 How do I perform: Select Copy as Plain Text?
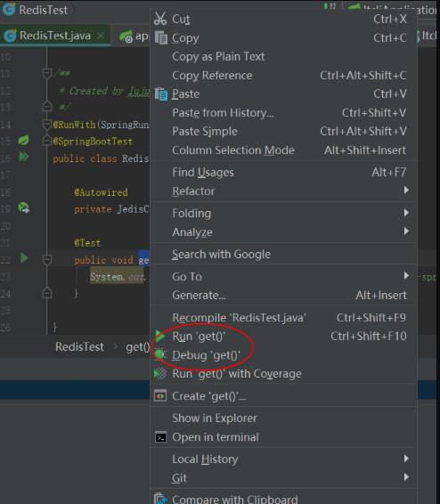[x=283, y=57]
